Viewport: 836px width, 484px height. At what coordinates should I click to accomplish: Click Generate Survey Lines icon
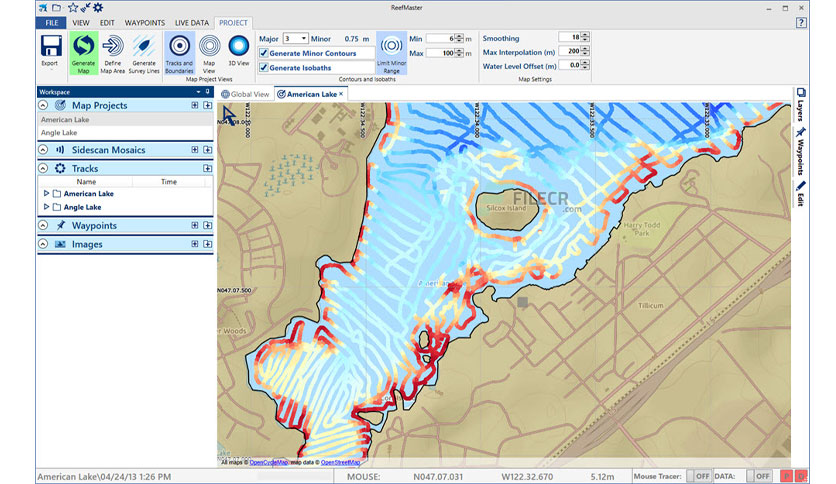tap(143, 46)
